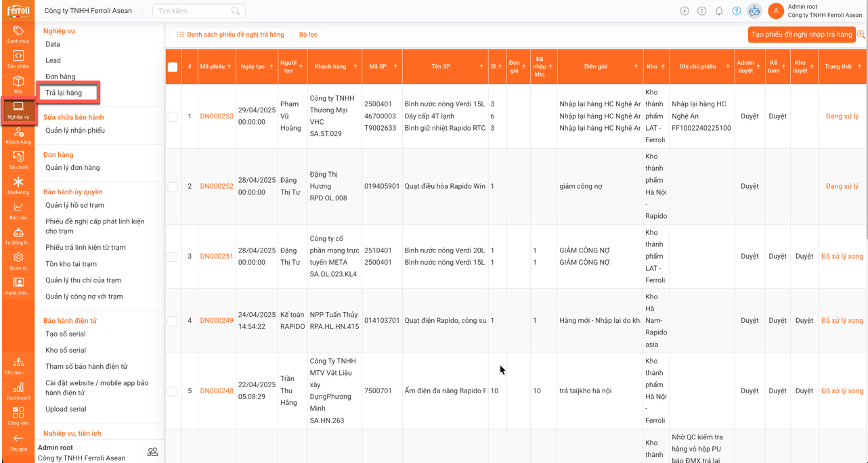Screen dimensions: 868x463
Task: Click the zoom magnifier beside create button
Action: pos(861,35)
